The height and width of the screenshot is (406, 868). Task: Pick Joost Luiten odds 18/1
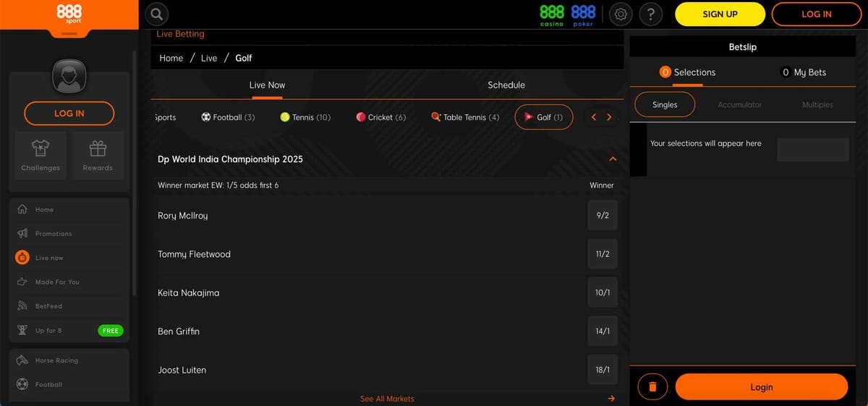coord(603,370)
